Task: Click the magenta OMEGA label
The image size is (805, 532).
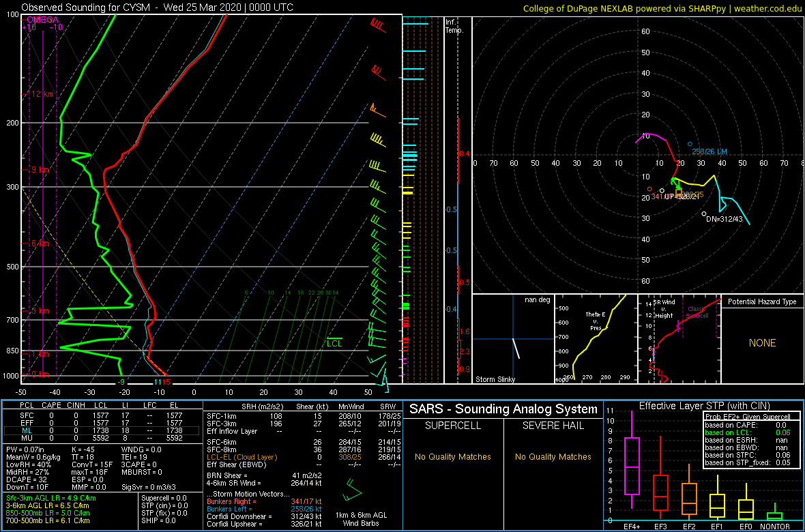Action: (42, 19)
